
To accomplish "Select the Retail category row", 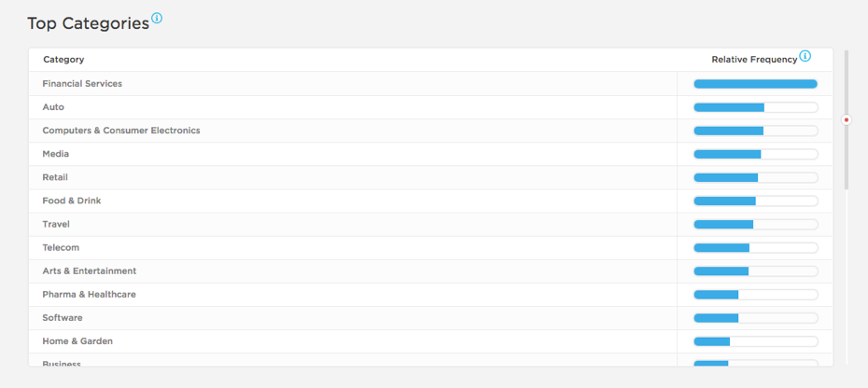I will 55,177.
